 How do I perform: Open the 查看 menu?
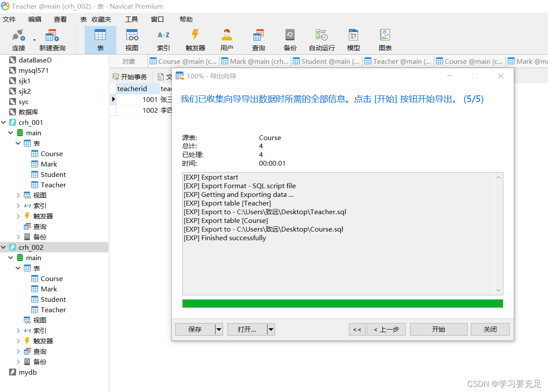(60, 19)
